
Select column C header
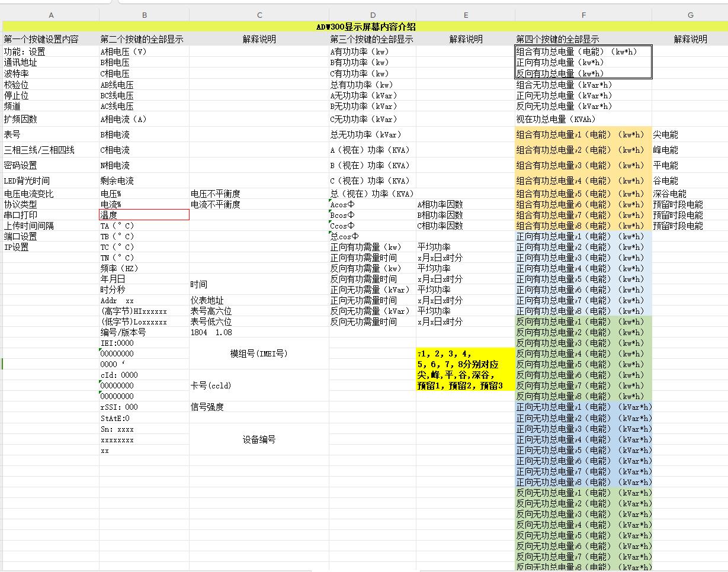tap(259, 15)
